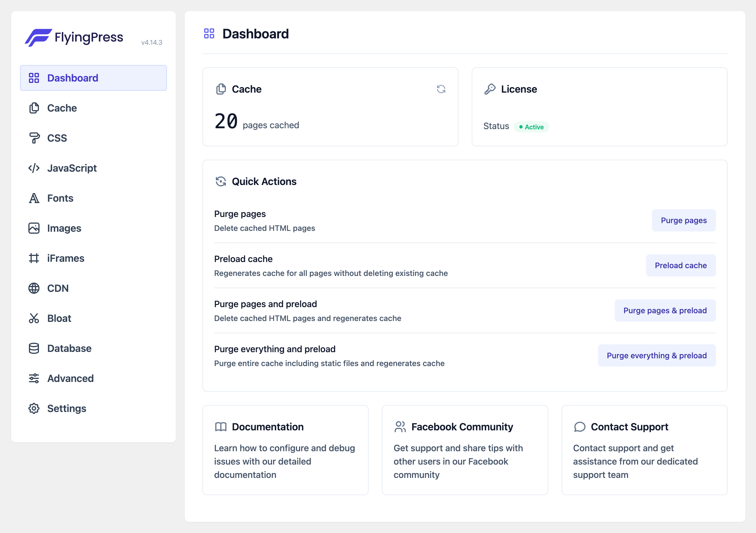Click the iFrames navigation icon
Image resolution: width=756 pixels, height=533 pixels.
point(34,258)
